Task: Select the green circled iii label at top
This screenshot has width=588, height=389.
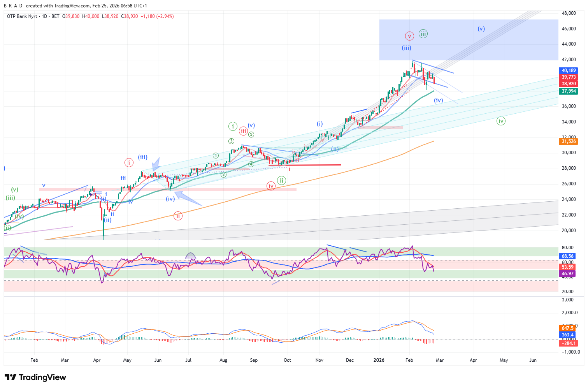Action: [x=423, y=34]
